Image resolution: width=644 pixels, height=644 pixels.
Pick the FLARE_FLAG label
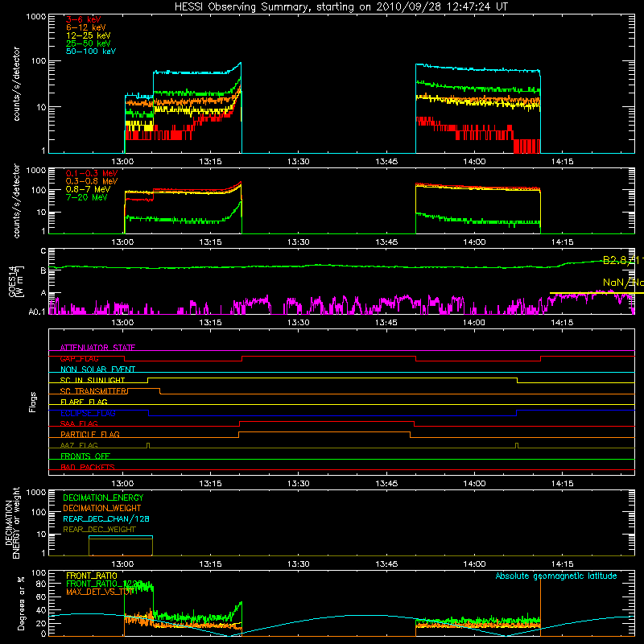click(84, 402)
